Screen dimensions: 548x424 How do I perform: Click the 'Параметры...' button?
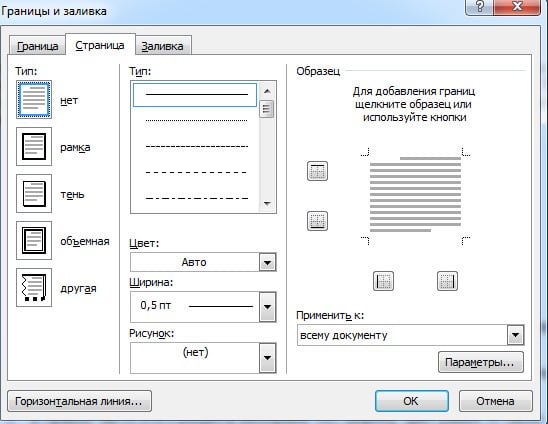click(x=481, y=362)
